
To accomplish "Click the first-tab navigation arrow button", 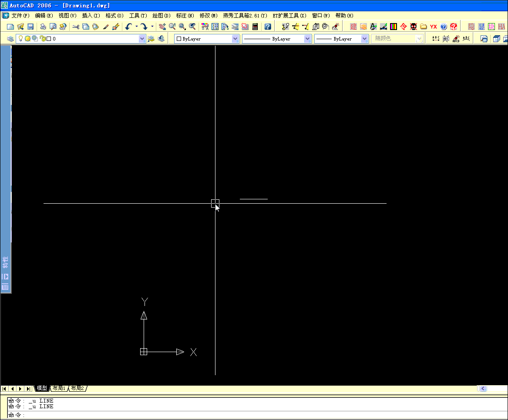I will (x=4, y=389).
